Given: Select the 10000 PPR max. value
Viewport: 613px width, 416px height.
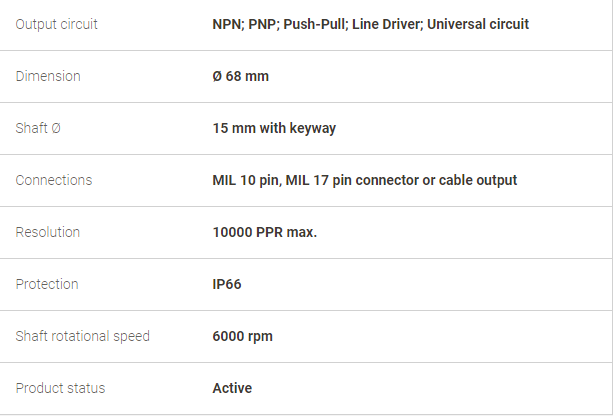Looking at the screenshot, I should pyautogui.click(x=264, y=232).
